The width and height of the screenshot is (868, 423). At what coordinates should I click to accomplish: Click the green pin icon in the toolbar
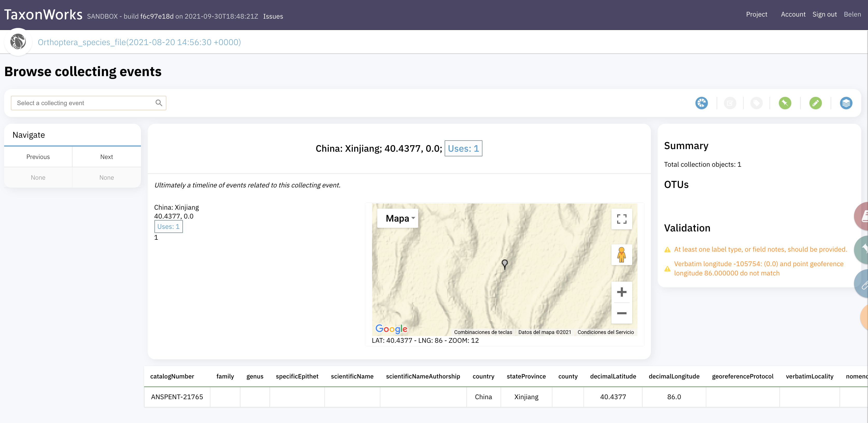click(x=785, y=103)
